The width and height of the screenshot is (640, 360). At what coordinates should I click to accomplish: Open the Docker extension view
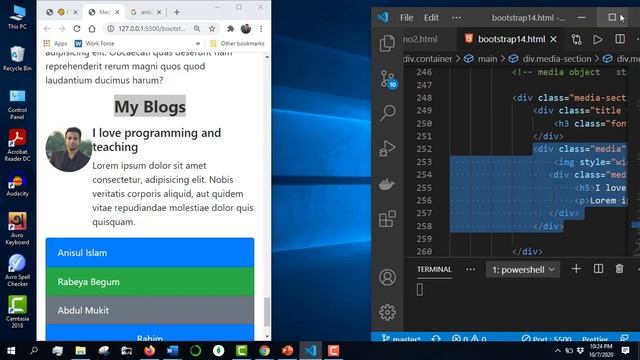387,184
